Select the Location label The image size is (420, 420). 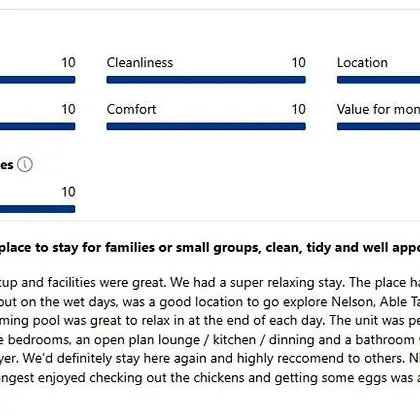[362, 63]
